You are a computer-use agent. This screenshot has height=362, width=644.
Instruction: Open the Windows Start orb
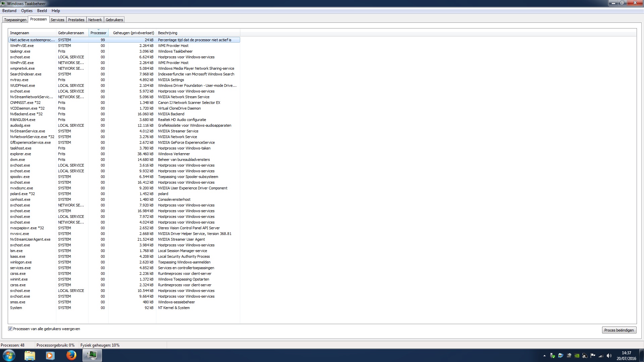pos(9,355)
